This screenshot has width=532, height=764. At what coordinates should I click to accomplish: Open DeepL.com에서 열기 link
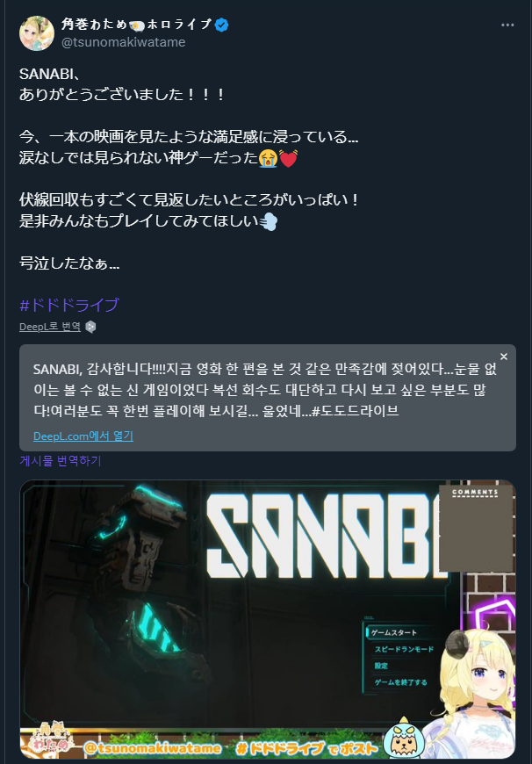tap(83, 436)
